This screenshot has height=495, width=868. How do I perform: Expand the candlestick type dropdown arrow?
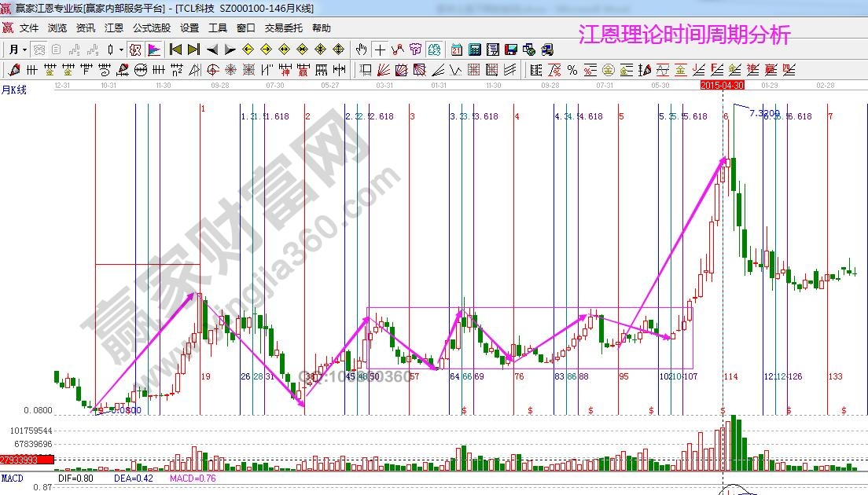click(x=120, y=49)
